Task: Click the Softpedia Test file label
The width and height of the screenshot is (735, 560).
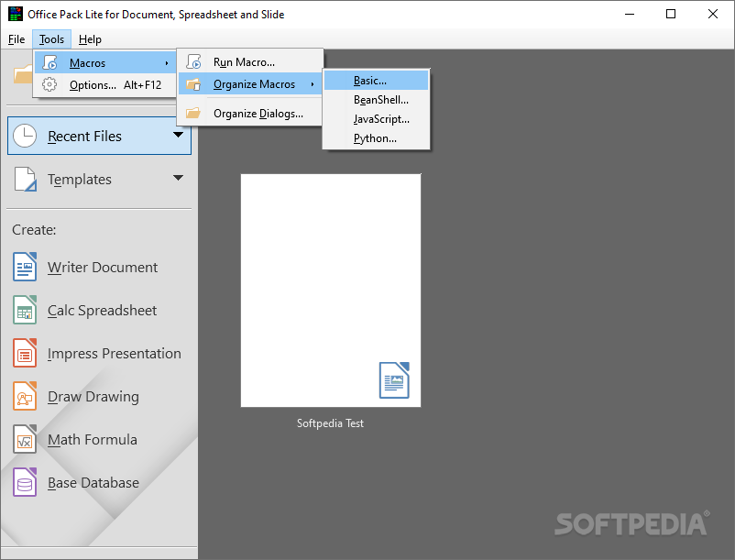Action: [330, 423]
